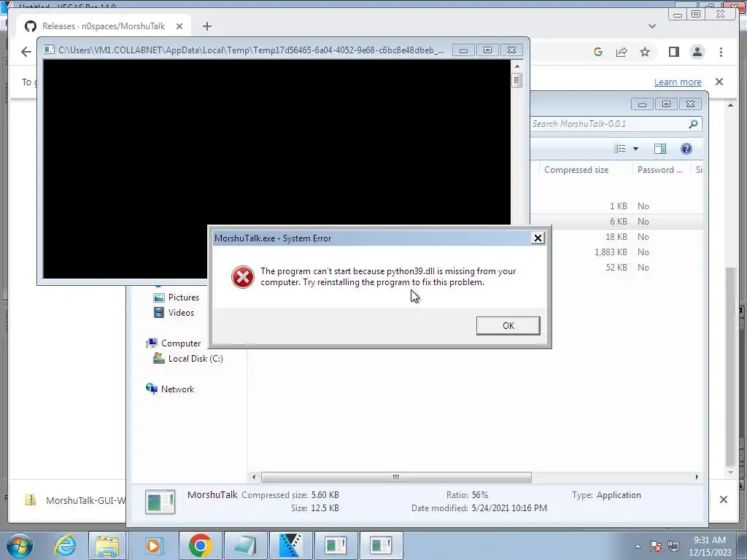Go back in Chrome browser

click(26, 52)
